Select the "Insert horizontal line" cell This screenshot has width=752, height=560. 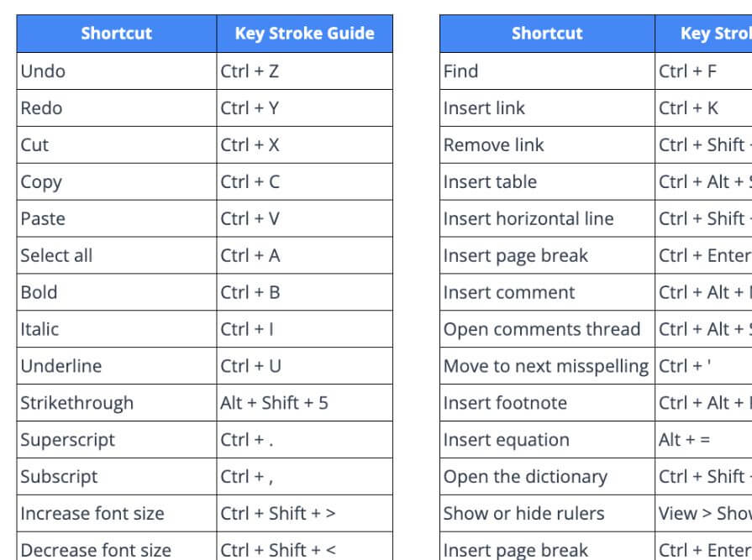[x=547, y=219]
